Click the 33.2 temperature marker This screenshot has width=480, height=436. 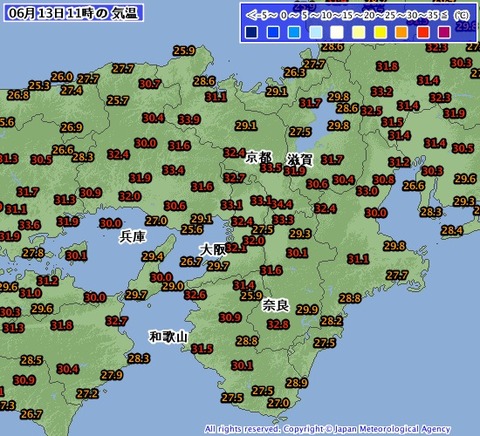382,91
